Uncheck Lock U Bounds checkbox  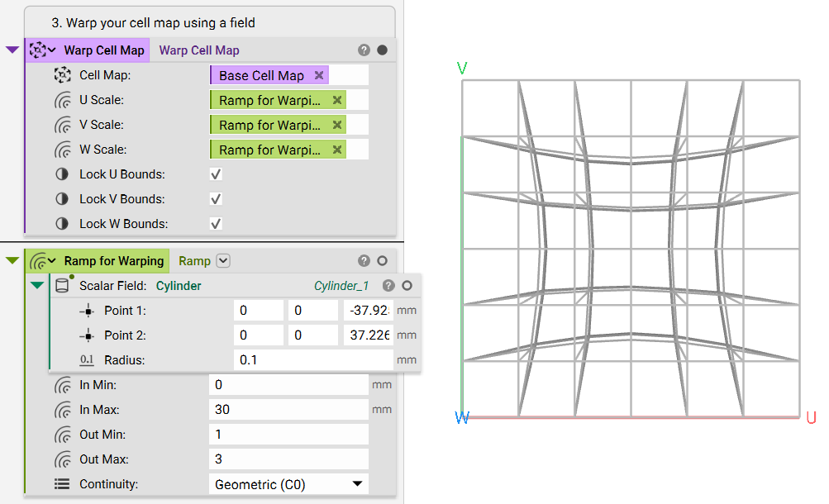click(x=216, y=174)
